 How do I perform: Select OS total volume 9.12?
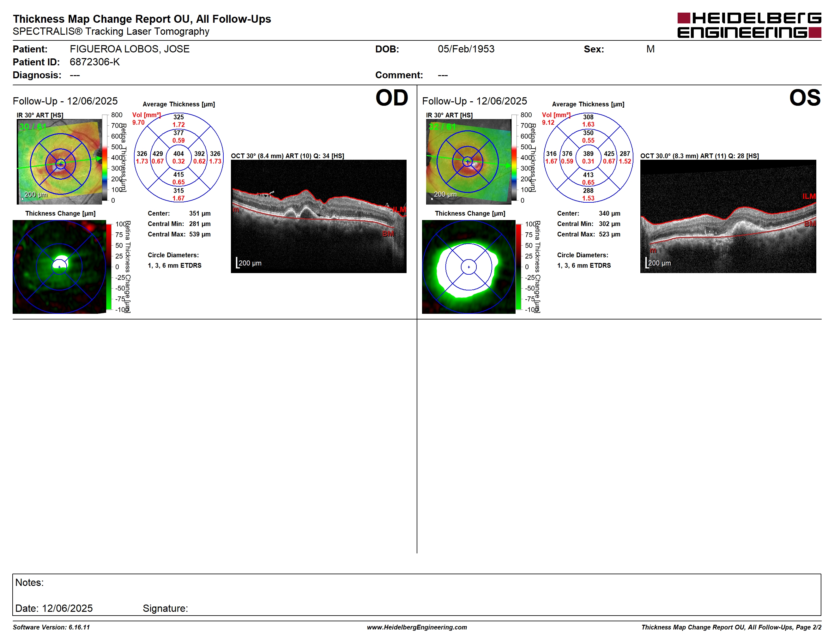pos(548,122)
